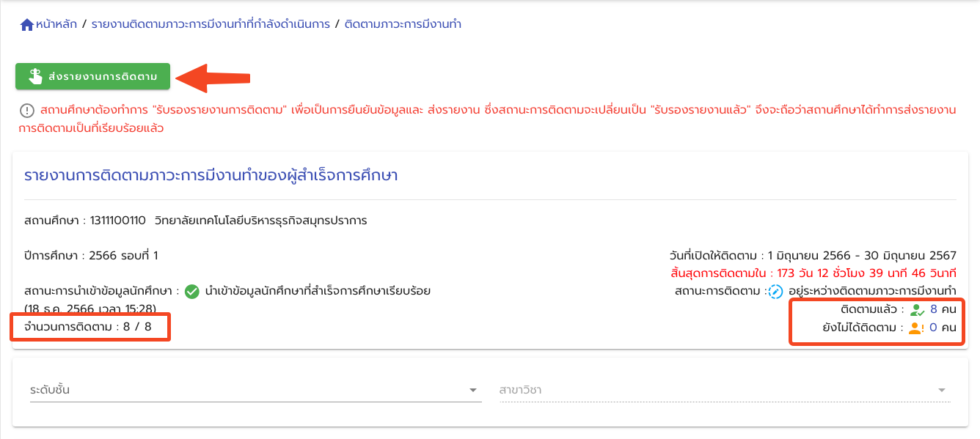Click the green checkmark data import status icon
This screenshot has height=439, width=980.
192,292
